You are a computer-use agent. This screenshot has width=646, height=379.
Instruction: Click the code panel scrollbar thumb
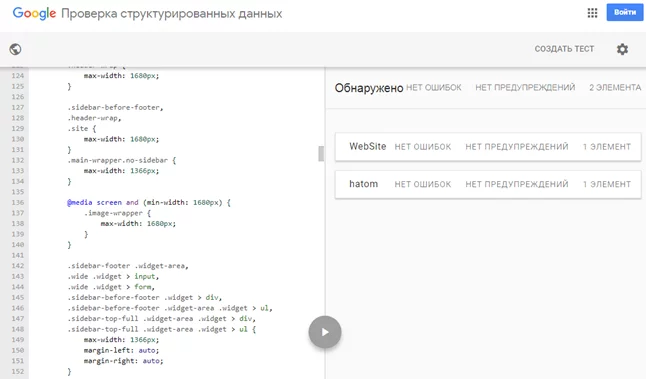click(x=321, y=154)
